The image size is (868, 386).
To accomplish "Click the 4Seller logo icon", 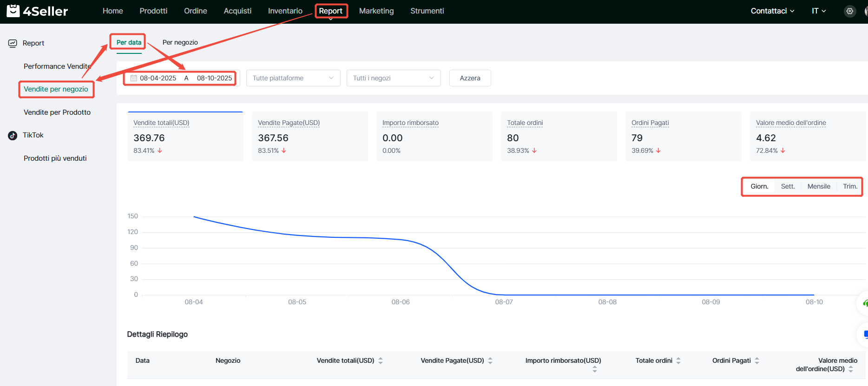I will click(x=13, y=11).
